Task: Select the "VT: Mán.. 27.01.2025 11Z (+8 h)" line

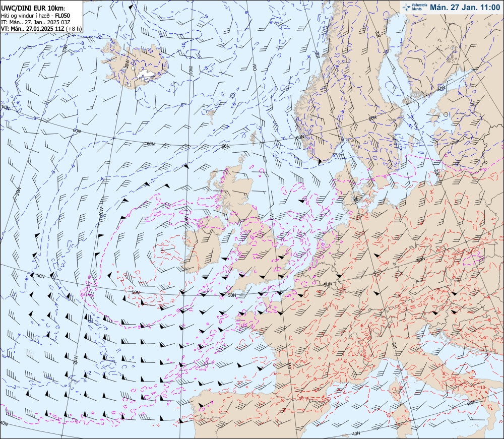Action: (41, 29)
